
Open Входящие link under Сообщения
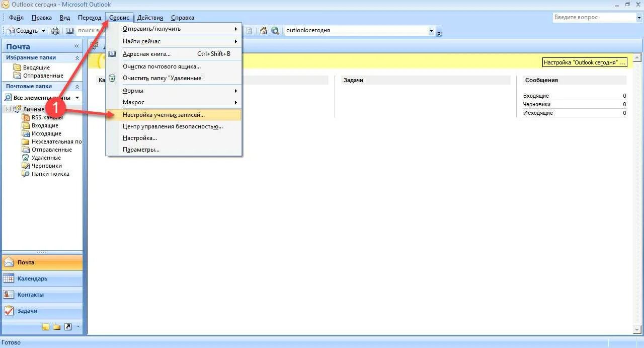[x=536, y=96]
